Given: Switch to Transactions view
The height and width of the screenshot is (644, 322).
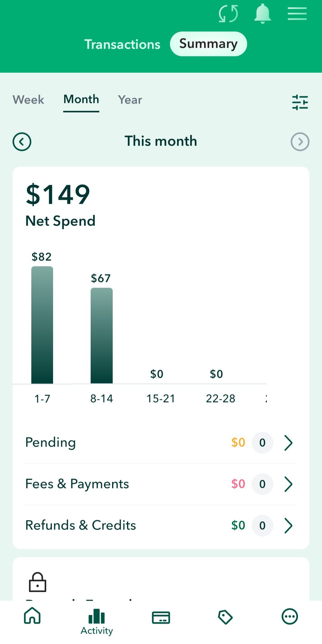Looking at the screenshot, I should [122, 44].
